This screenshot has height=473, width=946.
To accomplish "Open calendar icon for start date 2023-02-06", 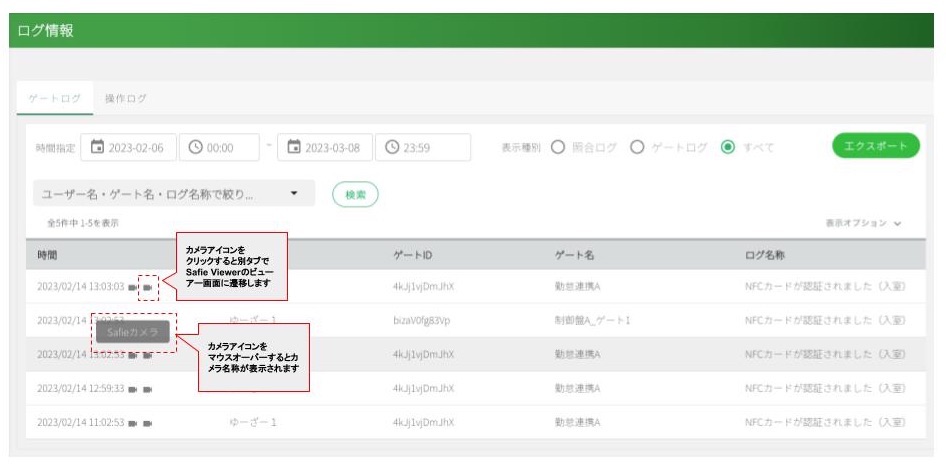I will coord(97,147).
